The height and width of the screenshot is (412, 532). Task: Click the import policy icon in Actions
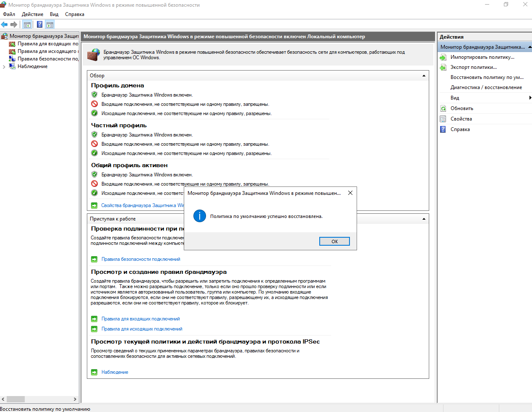tap(443, 57)
